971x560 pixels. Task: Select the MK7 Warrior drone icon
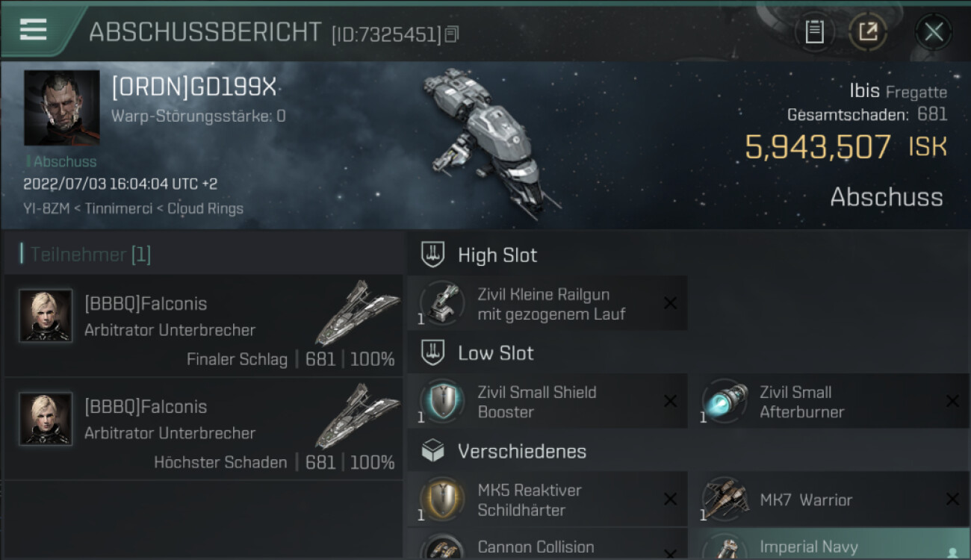tap(725, 500)
